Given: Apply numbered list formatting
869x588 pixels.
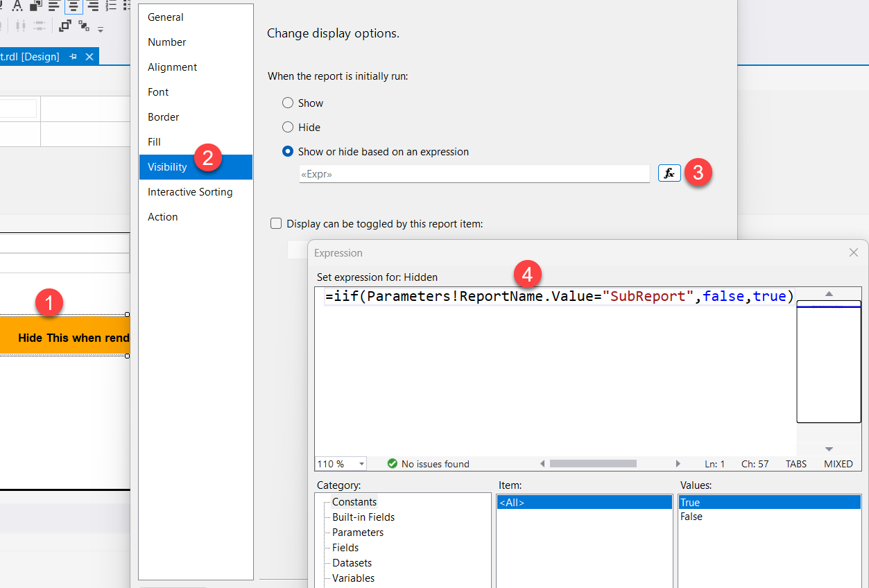Looking at the screenshot, I should (110, 6).
